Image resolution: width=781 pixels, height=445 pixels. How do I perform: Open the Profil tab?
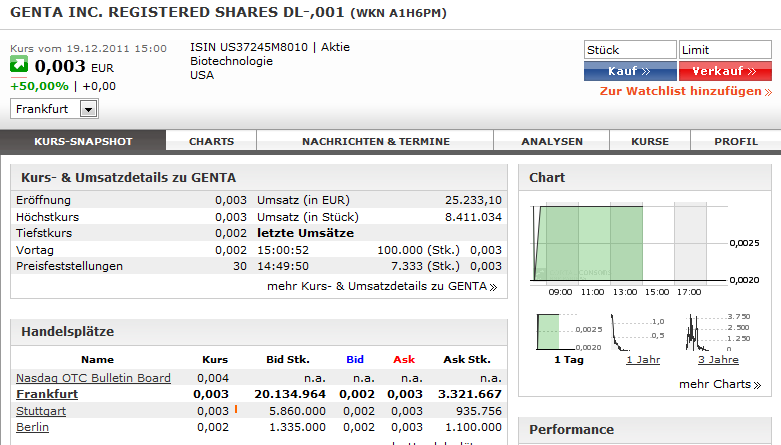click(x=736, y=142)
